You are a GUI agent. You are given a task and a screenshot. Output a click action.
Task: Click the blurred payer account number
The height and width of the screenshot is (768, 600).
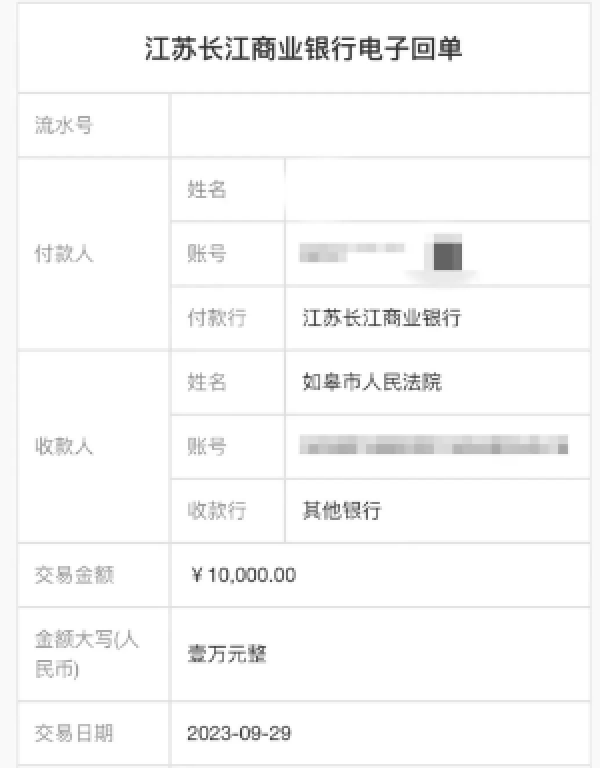pos(381,252)
